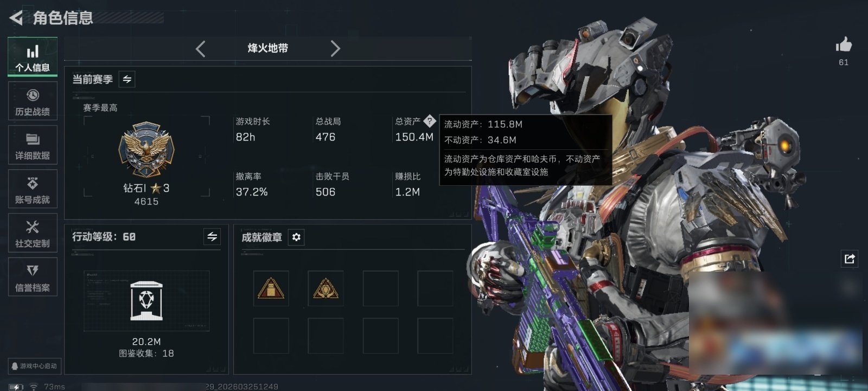Viewport: 868px width, 391px height.
Task: Tap the back arrow beside 角色信息
Action: click(16, 18)
